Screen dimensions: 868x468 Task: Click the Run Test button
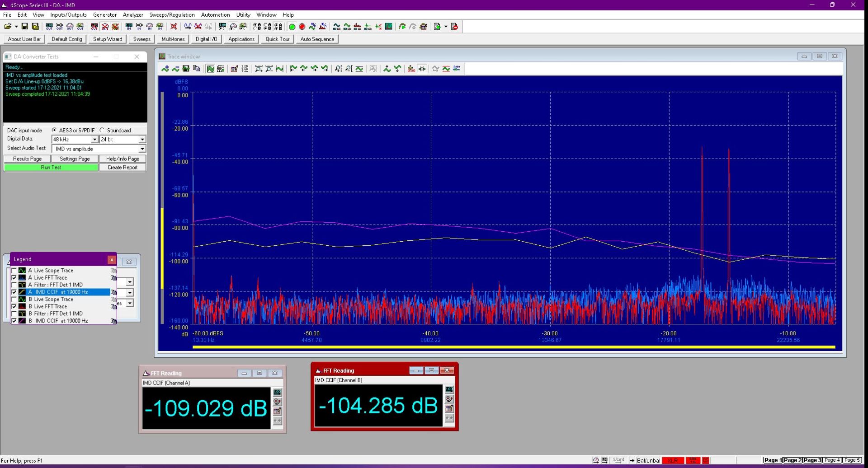click(x=51, y=168)
